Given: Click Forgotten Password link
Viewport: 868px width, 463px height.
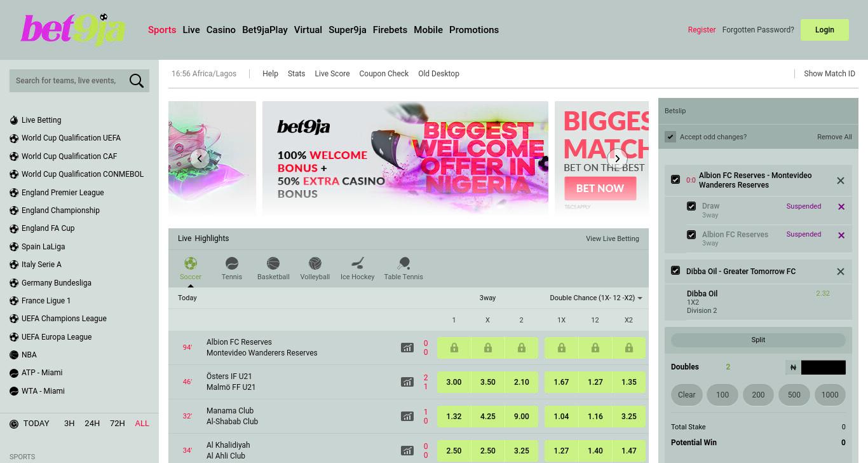Looking at the screenshot, I should (758, 30).
